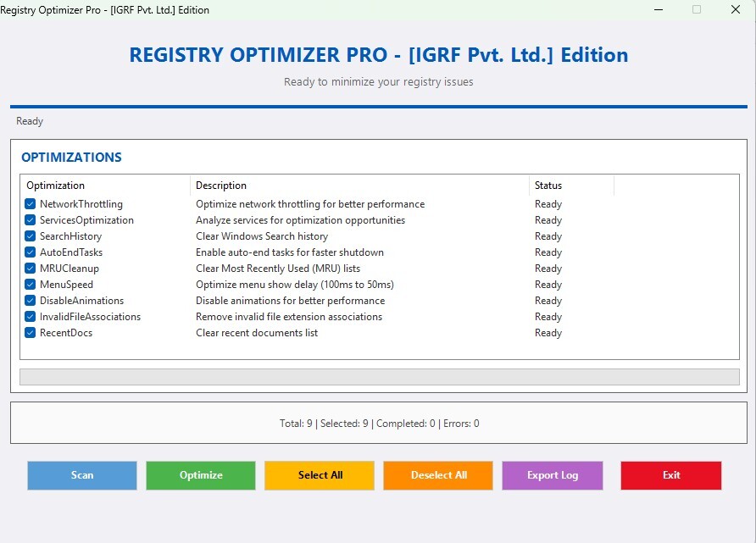
Task: Uncheck the RecentDocs checkbox
Action: pos(31,333)
